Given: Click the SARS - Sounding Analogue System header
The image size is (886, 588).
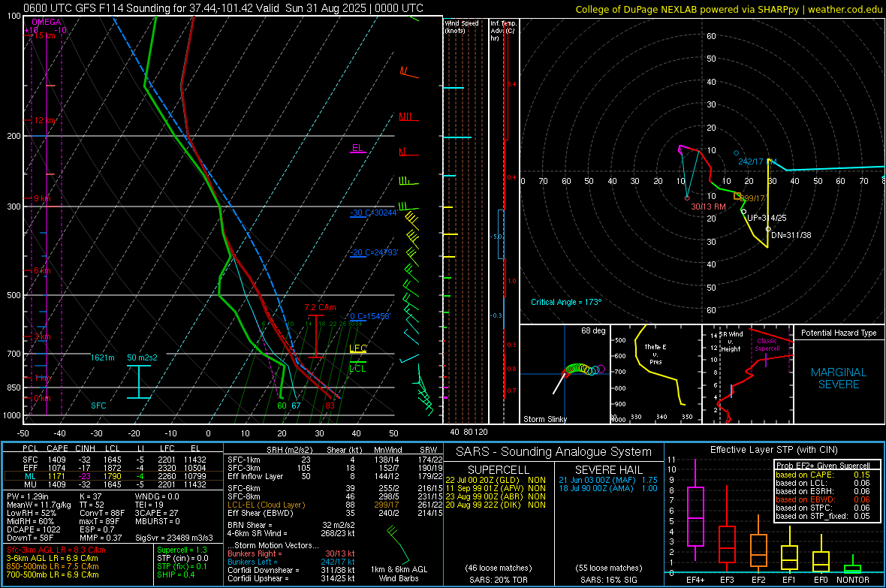Looking at the screenshot, I should point(554,452).
